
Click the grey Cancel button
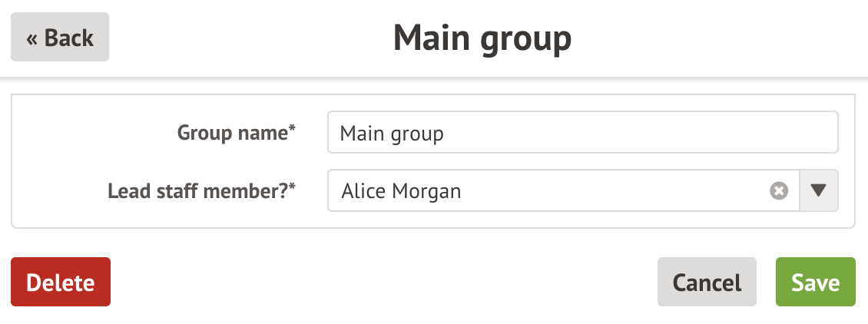point(707,282)
